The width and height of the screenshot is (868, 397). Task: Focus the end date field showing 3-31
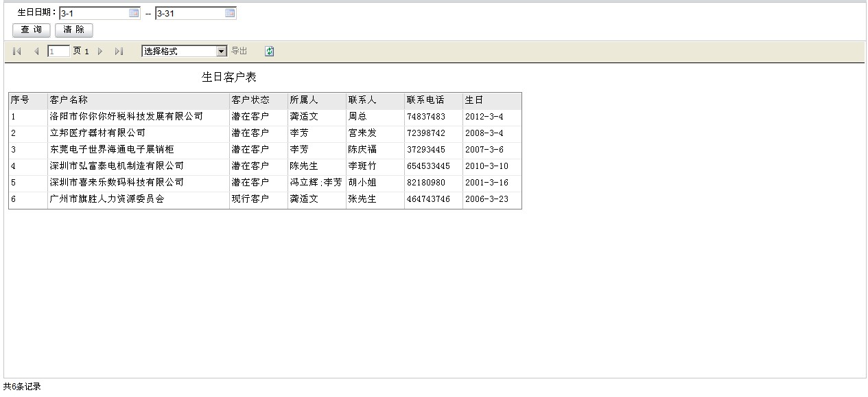coord(189,13)
